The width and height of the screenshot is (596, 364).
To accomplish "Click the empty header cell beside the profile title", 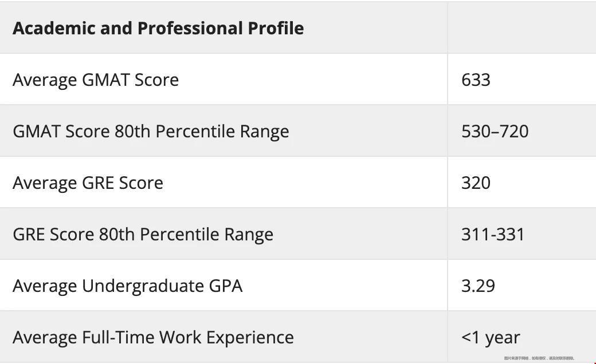I will pyautogui.click(x=521, y=27).
